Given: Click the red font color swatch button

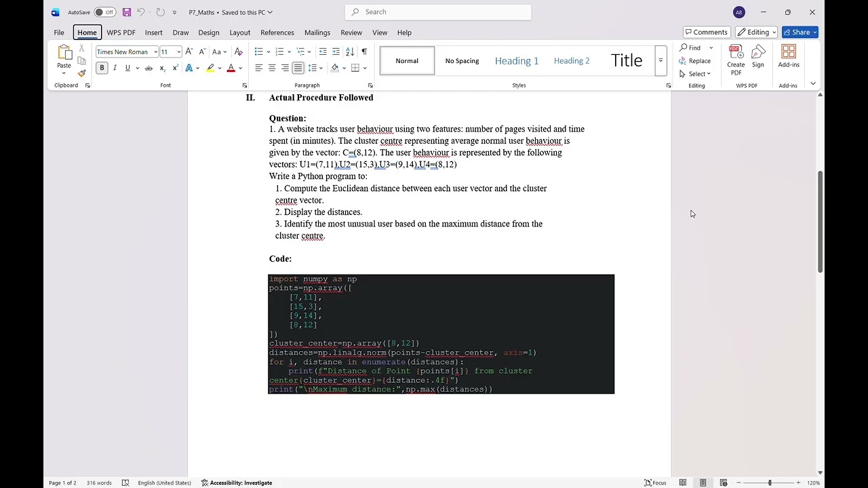Looking at the screenshot, I should 231,68.
